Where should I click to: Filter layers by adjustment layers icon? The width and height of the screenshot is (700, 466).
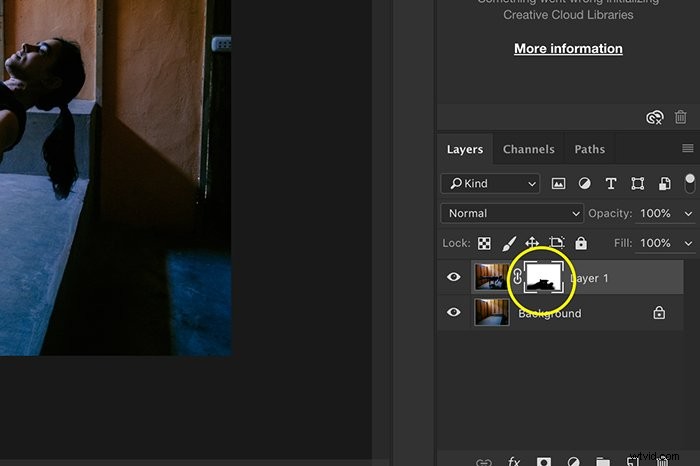[x=584, y=183]
